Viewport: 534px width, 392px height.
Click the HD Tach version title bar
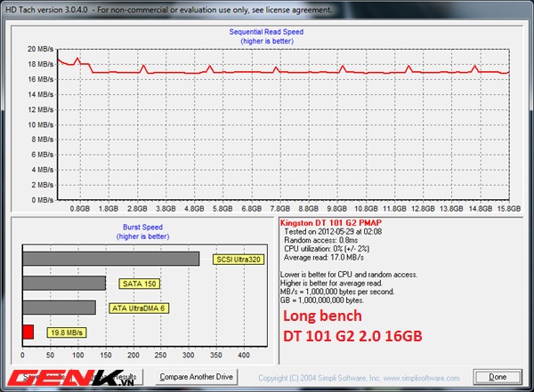pyautogui.click(x=267, y=10)
